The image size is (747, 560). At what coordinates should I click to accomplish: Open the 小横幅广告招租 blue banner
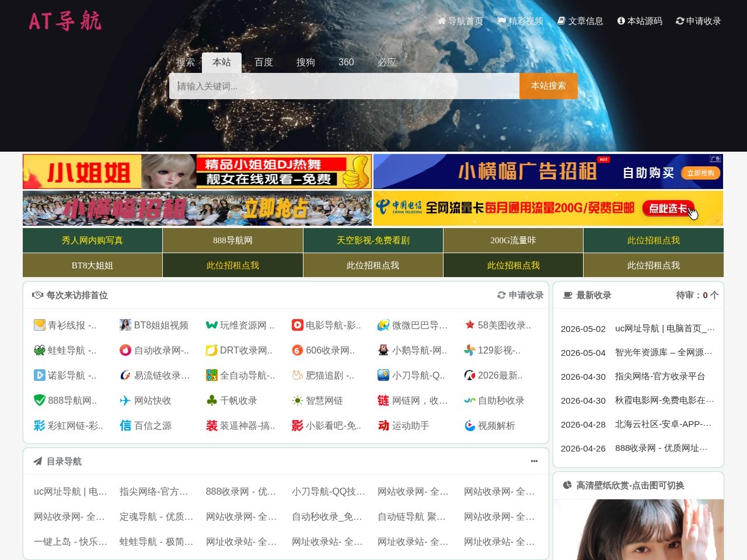click(x=549, y=171)
